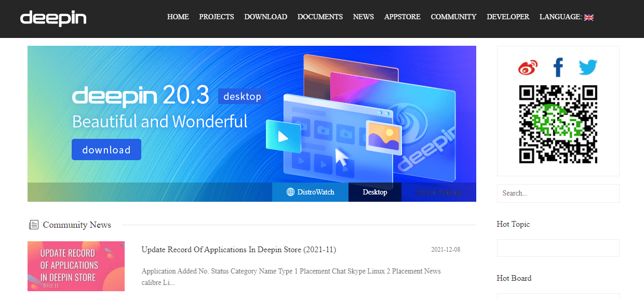Open the NEWS menu item
The image size is (644, 299).
[364, 17]
